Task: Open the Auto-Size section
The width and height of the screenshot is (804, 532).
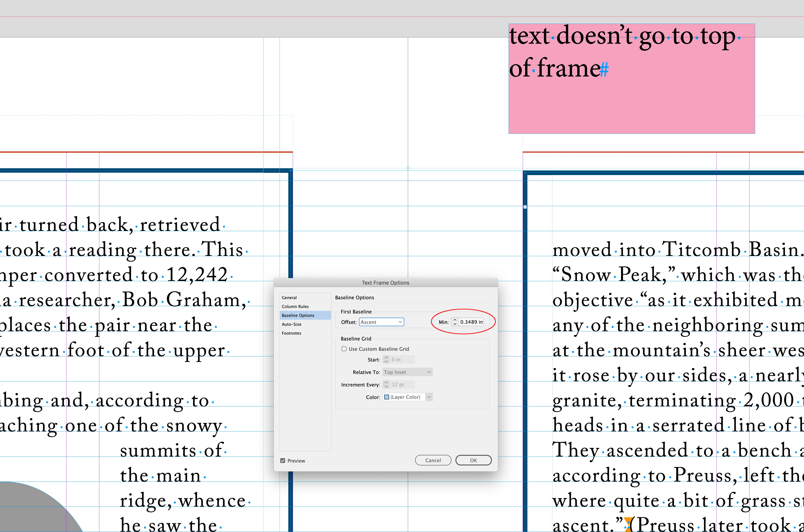Action: 291,324
